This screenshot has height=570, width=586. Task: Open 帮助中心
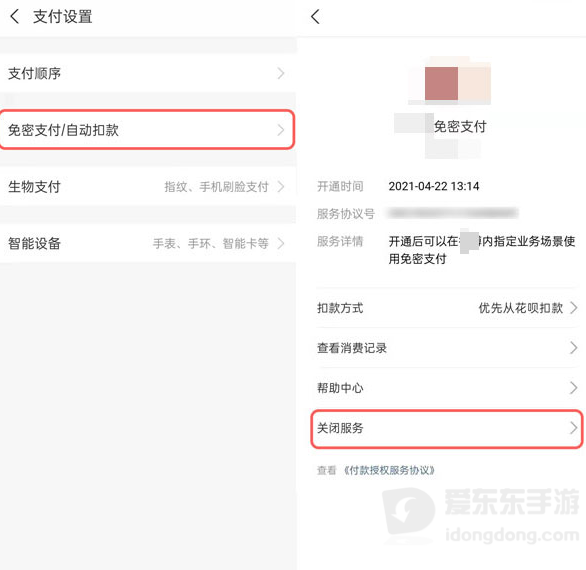tap(447, 388)
